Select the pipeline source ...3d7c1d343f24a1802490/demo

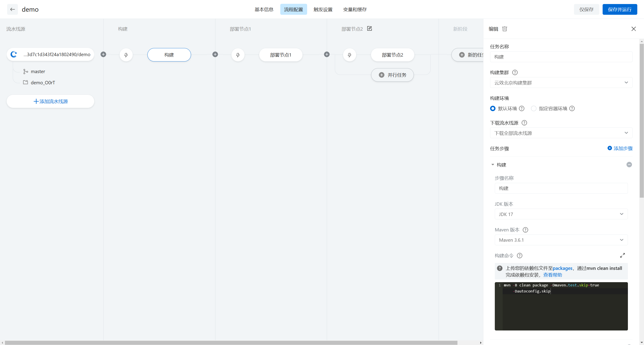coord(51,55)
